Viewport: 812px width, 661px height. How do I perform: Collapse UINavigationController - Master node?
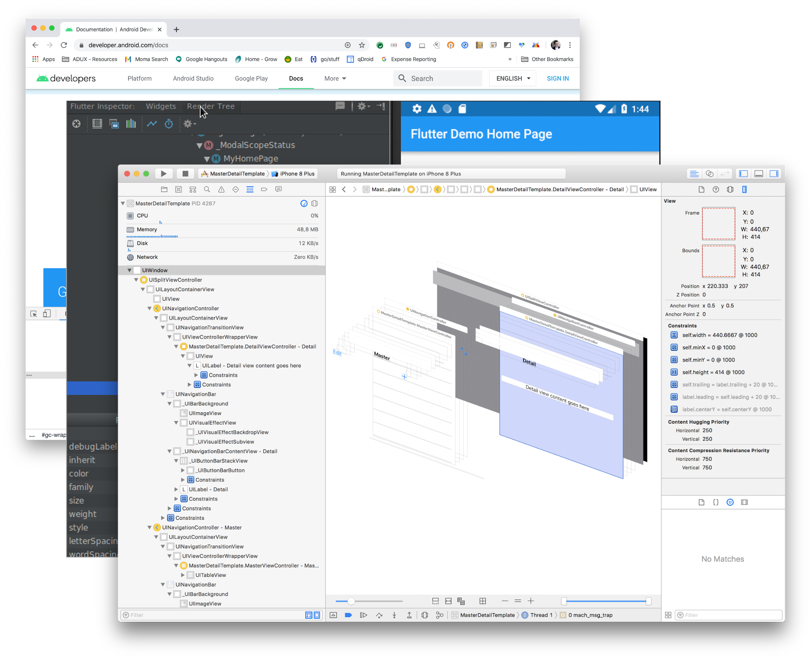149,528
